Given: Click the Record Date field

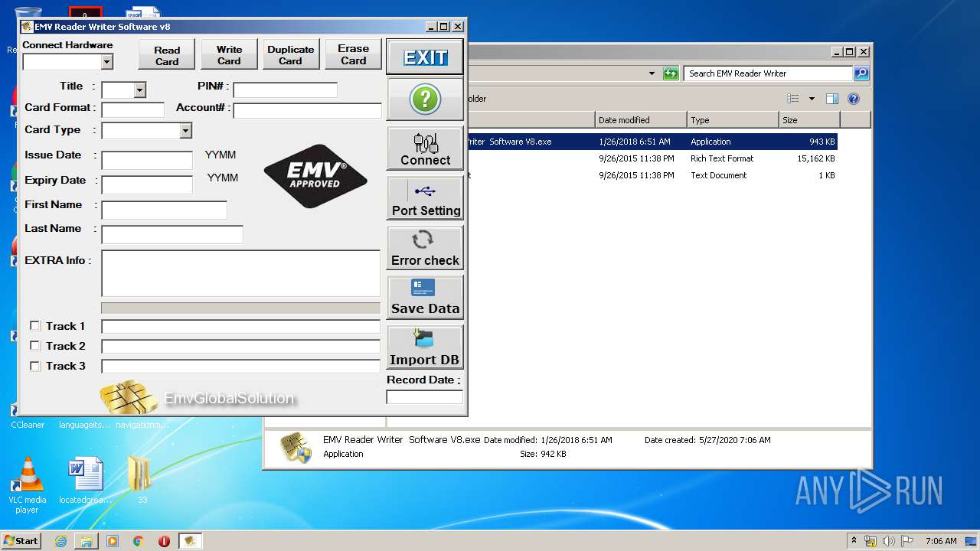Looking at the screenshot, I should pyautogui.click(x=425, y=396).
